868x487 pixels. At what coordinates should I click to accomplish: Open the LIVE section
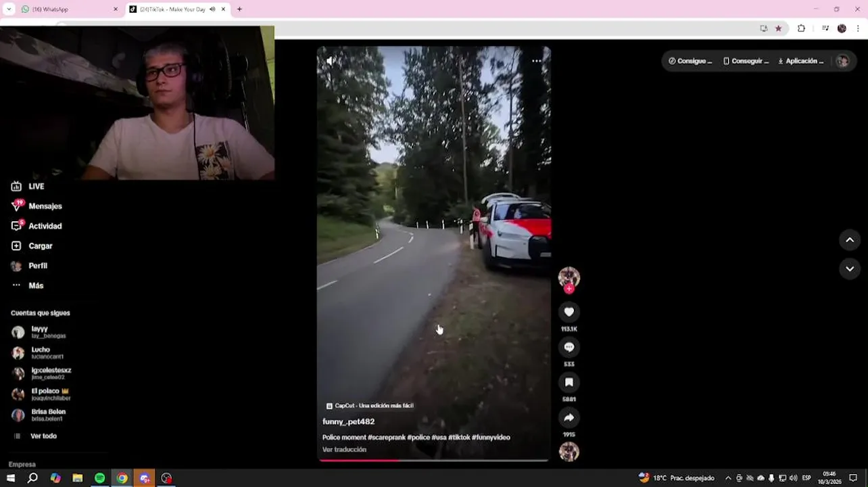coord(28,186)
